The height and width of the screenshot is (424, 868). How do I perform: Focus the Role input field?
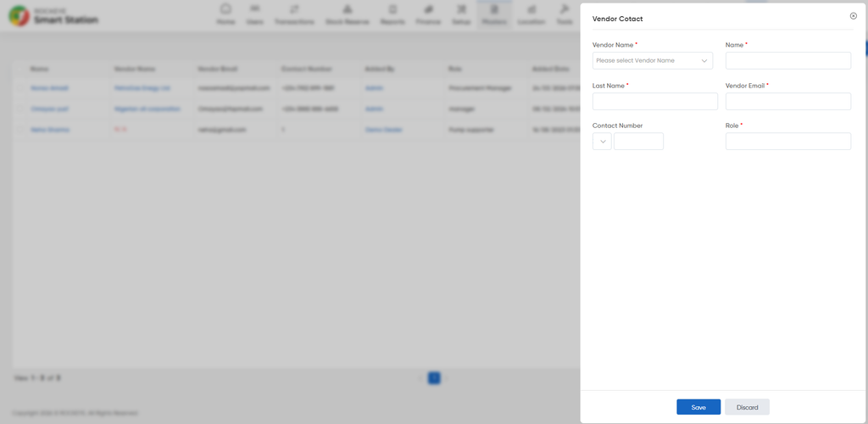pyautogui.click(x=788, y=141)
